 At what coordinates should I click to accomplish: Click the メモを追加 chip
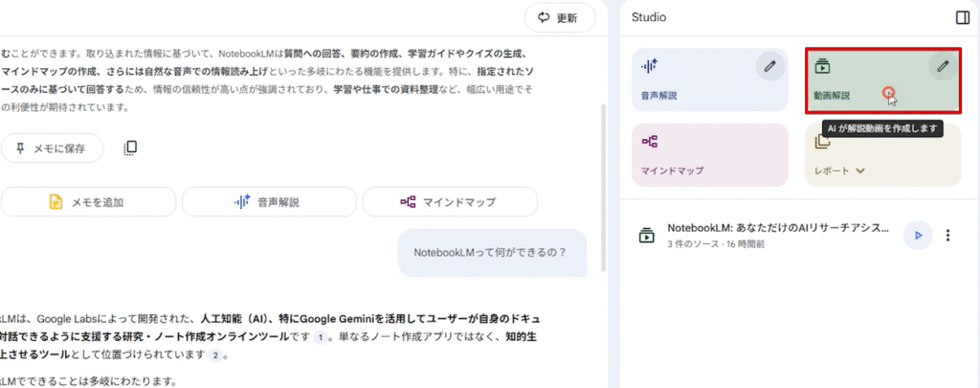(88, 202)
